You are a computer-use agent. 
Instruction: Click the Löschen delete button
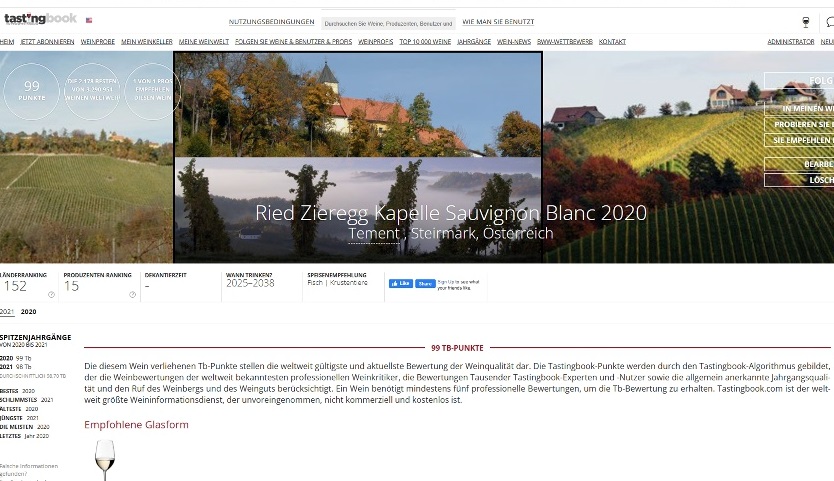point(799,180)
